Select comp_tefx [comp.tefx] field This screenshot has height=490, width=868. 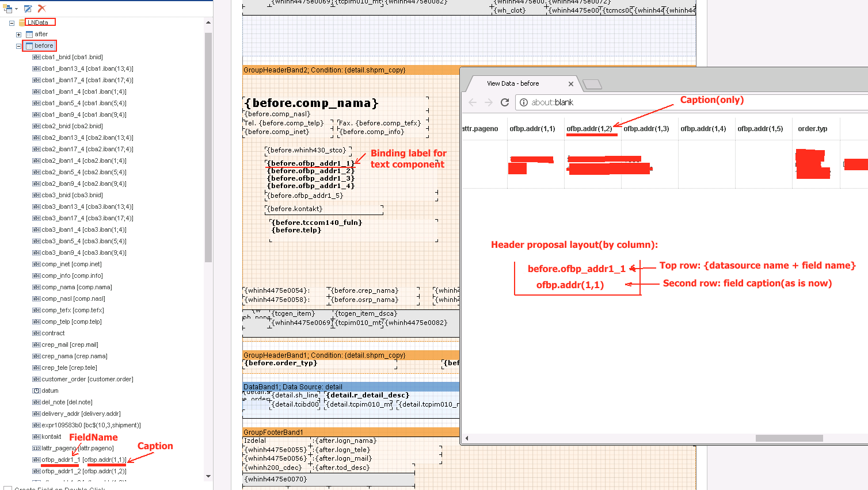pyautogui.click(x=73, y=310)
